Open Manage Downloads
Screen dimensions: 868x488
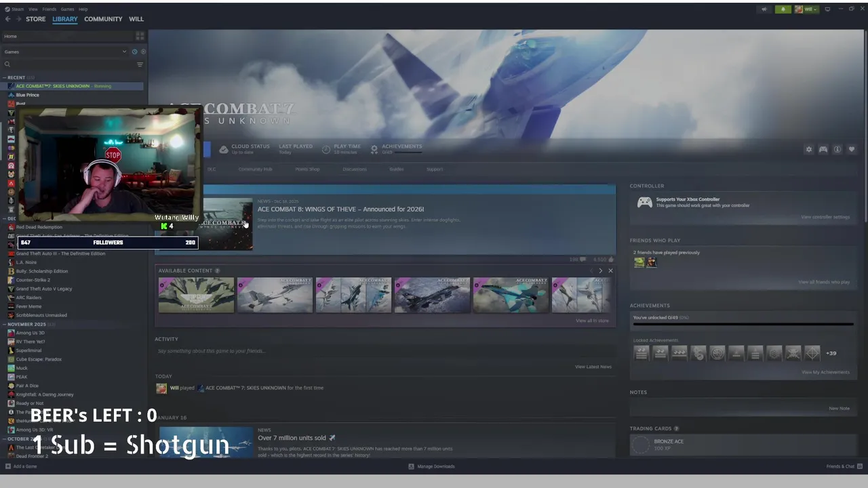point(431,466)
